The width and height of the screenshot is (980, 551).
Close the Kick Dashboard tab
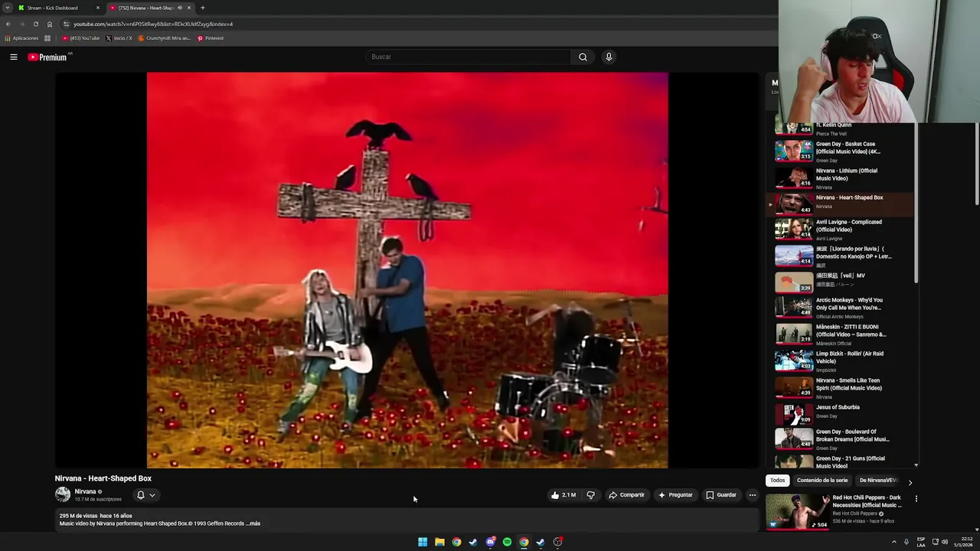pos(98,8)
